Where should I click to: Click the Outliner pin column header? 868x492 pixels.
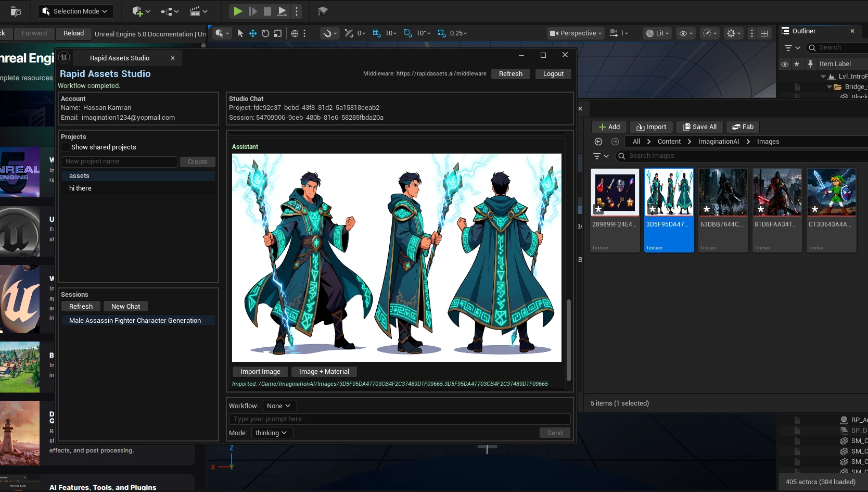(810, 64)
